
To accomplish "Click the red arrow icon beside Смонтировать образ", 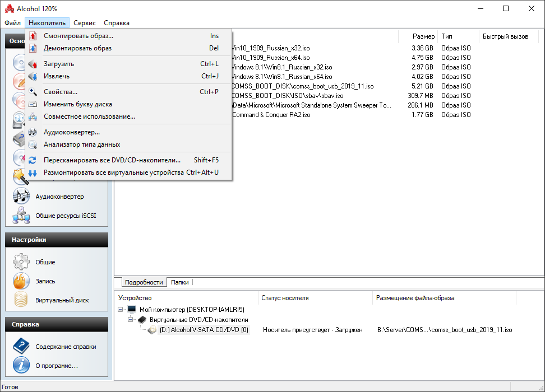I will pos(33,36).
